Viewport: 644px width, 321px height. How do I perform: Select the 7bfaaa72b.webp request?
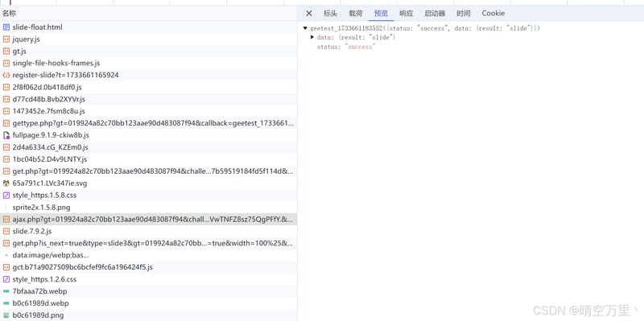(149, 291)
